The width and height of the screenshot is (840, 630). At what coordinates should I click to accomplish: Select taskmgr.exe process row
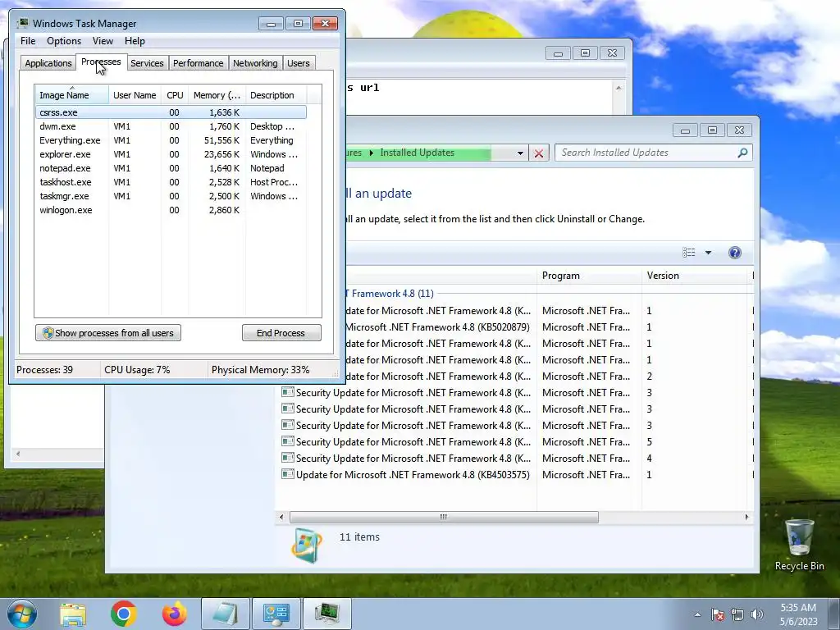[x=171, y=196]
